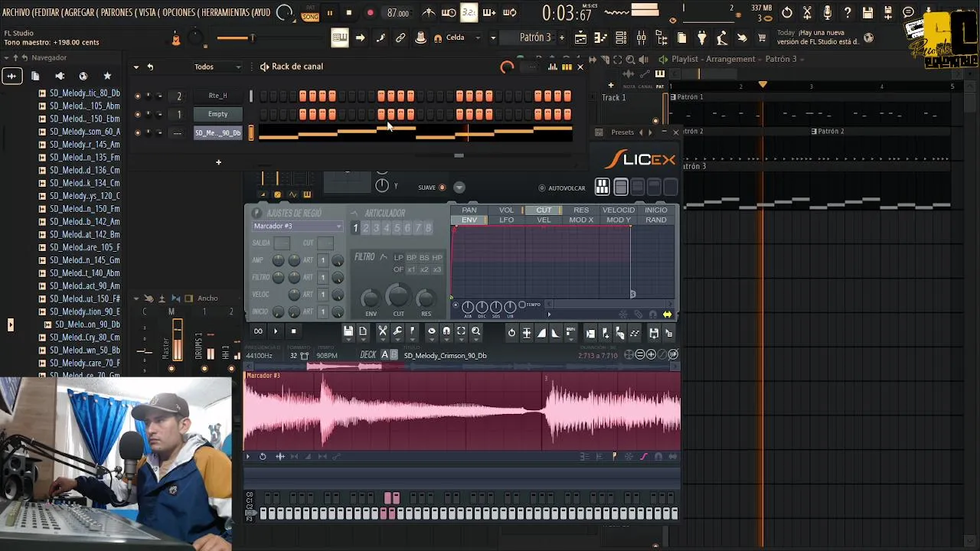Open the Playlist view icon
The width and height of the screenshot is (980, 551).
[x=581, y=37]
